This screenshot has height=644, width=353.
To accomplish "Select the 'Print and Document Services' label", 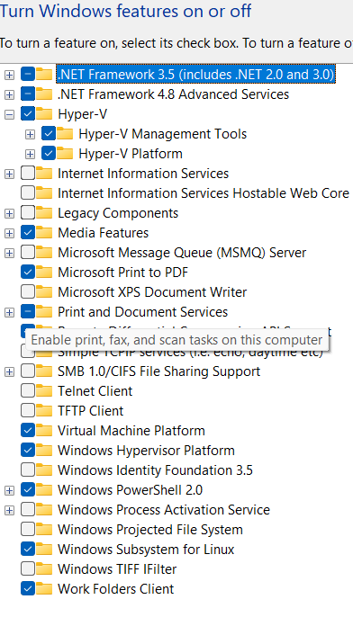I will pyautogui.click(x=143, y=312).
